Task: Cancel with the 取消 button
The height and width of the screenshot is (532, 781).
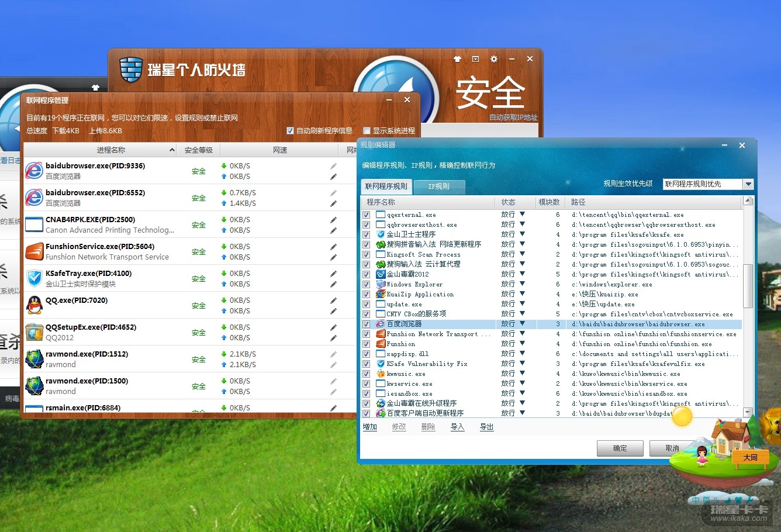Action: tap(672, 448)
